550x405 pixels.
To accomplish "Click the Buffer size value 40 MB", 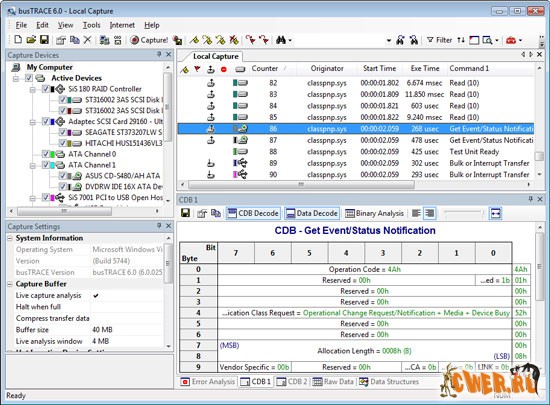I will pos(102,330).
